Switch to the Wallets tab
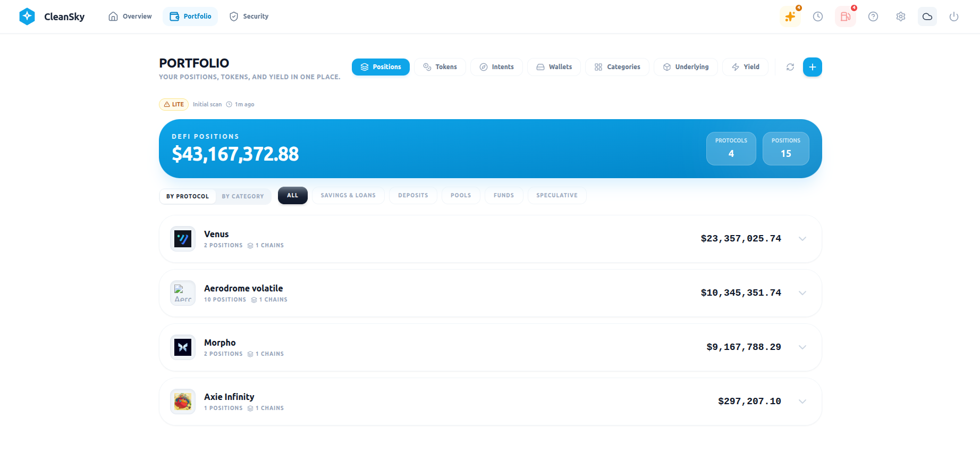This screenshot has height=476, width=980. pyautogui.click(x=554, y=67)
